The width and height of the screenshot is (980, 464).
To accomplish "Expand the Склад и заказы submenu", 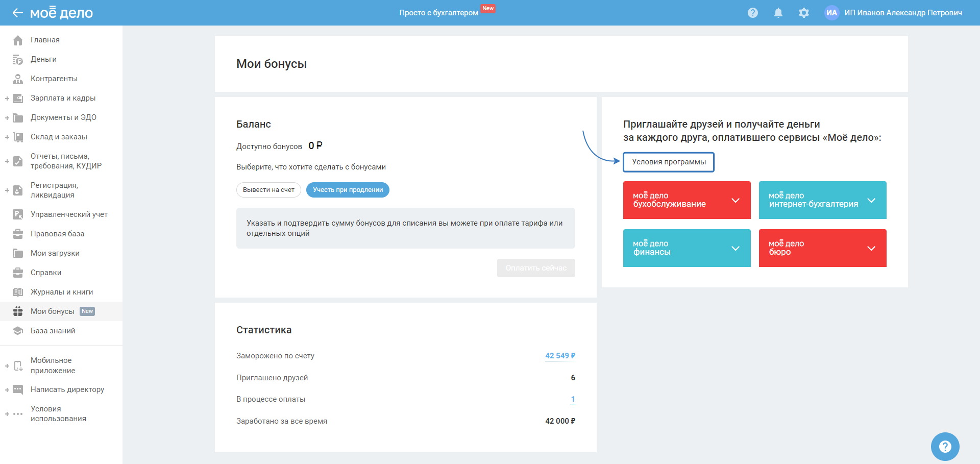I will pos(7,137).
